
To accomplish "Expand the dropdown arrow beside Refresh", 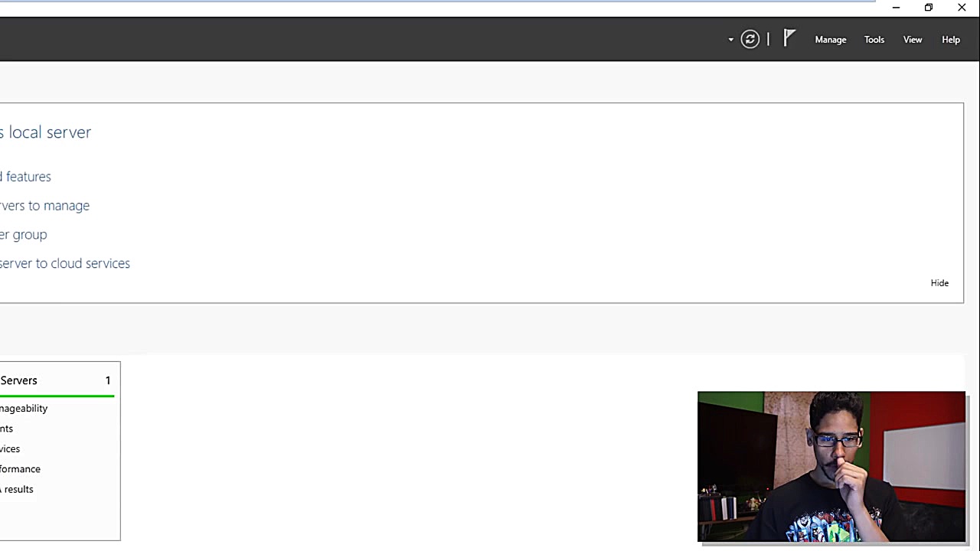I will 730,40.
